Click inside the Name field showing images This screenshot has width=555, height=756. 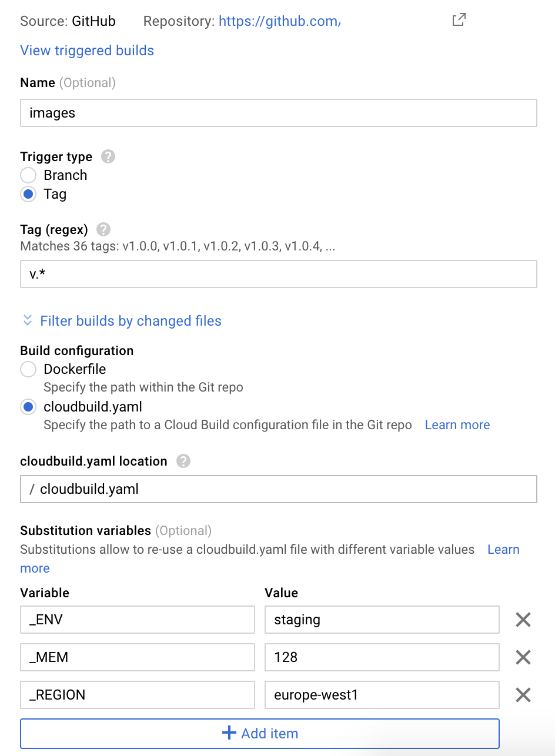click(x=279, y=113)
